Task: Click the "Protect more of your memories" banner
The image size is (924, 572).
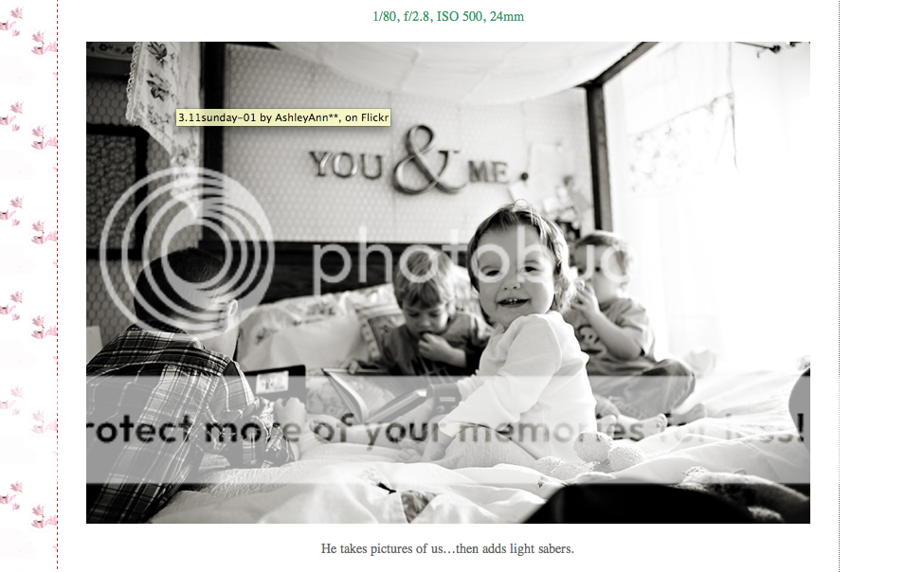Action: [448, 429]
